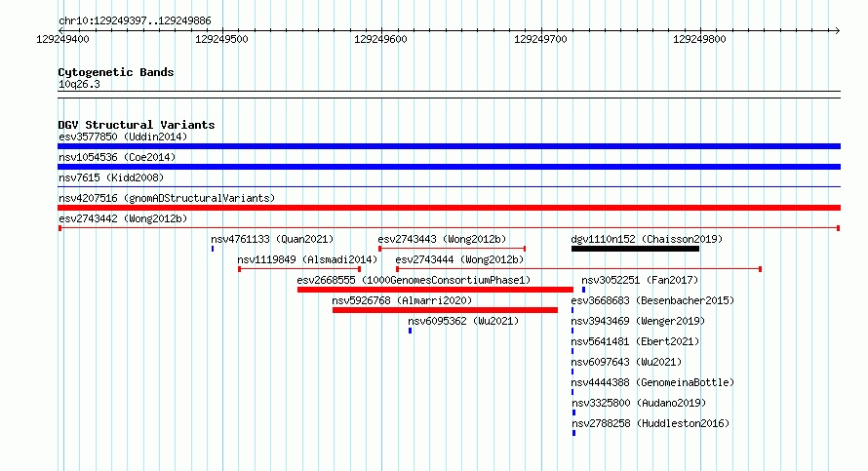This screenshot has width=868, height=471.
Task: Select the red bar under nsv4207516
Action: [449, 208]
